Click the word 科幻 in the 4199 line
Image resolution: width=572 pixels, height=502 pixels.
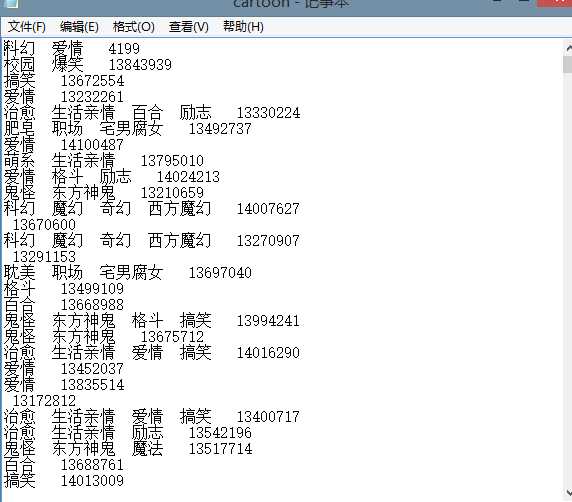(x=19, y=49)
